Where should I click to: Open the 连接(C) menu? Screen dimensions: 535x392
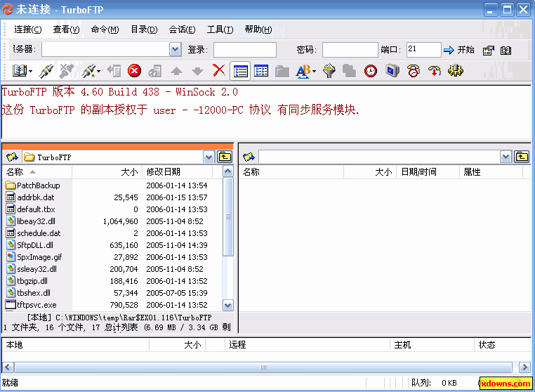(x=28, y=30)
